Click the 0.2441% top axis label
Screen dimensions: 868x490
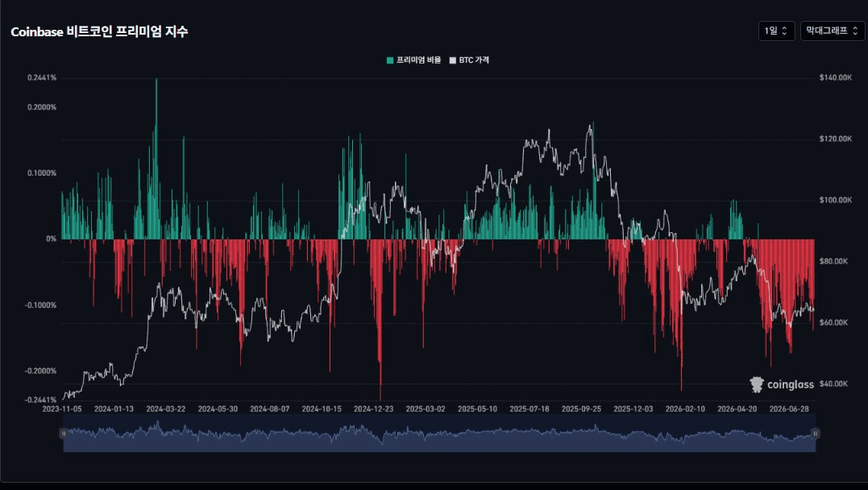click(42, 77)
